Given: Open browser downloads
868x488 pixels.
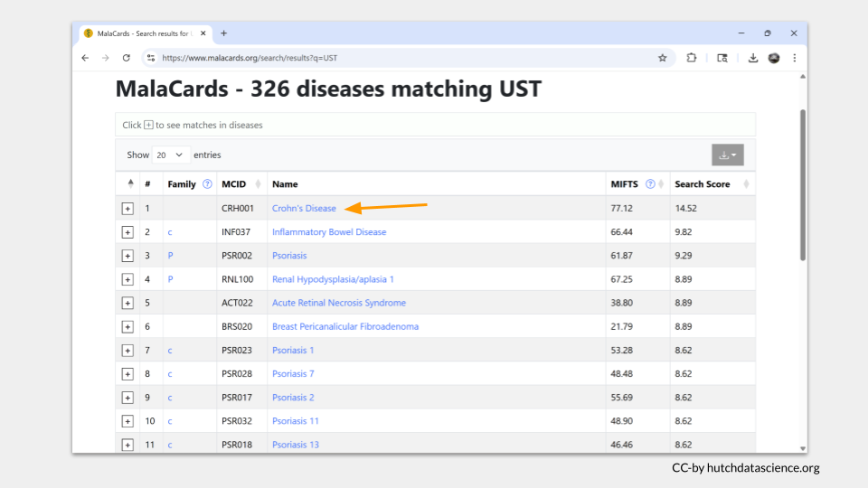Looking at the screenshot, I should (753, 58).
